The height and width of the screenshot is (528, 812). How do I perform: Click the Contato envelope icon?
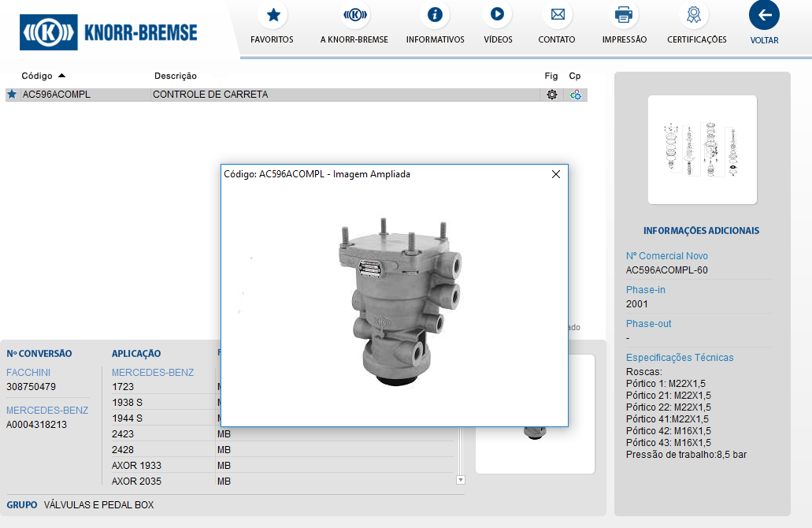pyautogui.click(x=557, y=15)
